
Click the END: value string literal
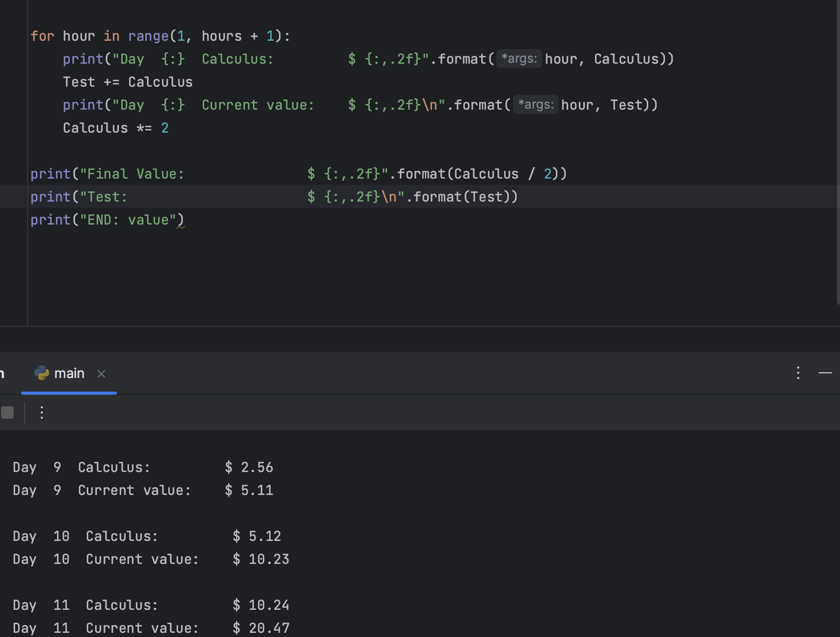(129, 219)
